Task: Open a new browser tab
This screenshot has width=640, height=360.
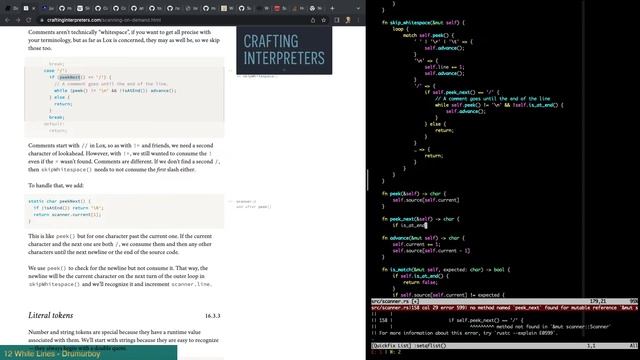Action: point(332,8)
